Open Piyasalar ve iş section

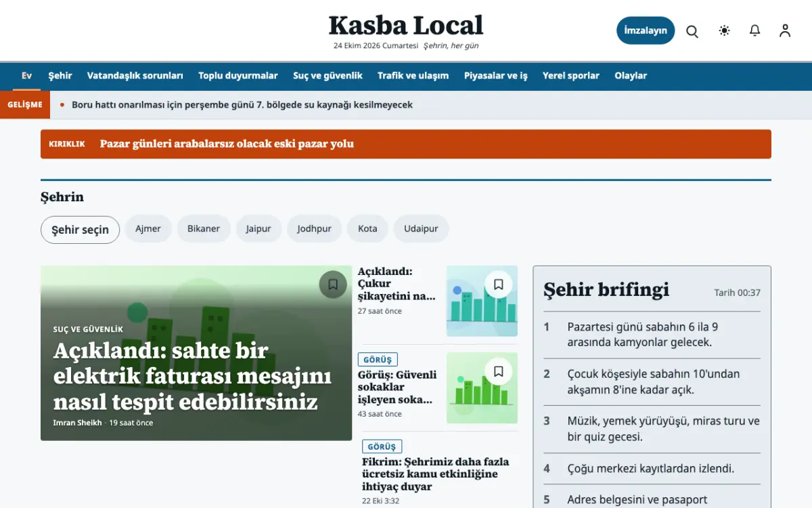496,76
